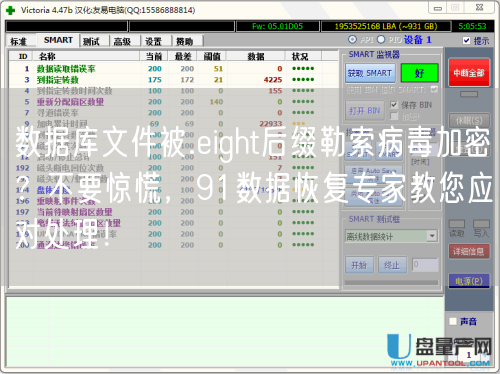Open the 测试 tab
Viewport: 500px width, 374px height.
pos(91,41)
